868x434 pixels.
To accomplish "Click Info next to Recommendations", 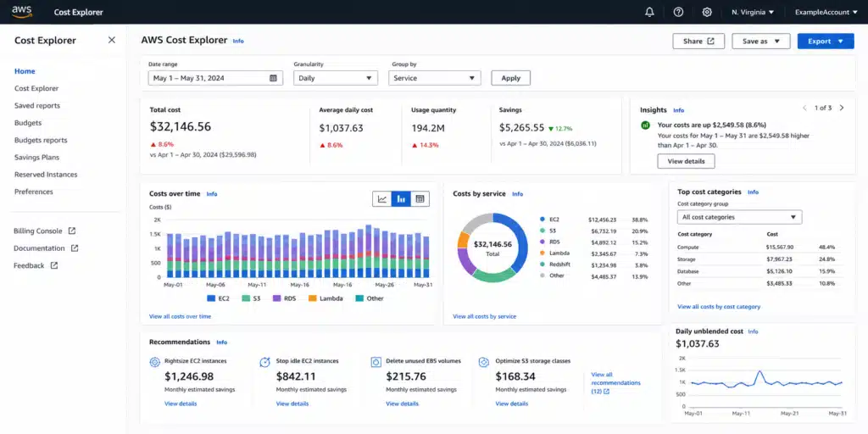I will [x=222, y=342].
